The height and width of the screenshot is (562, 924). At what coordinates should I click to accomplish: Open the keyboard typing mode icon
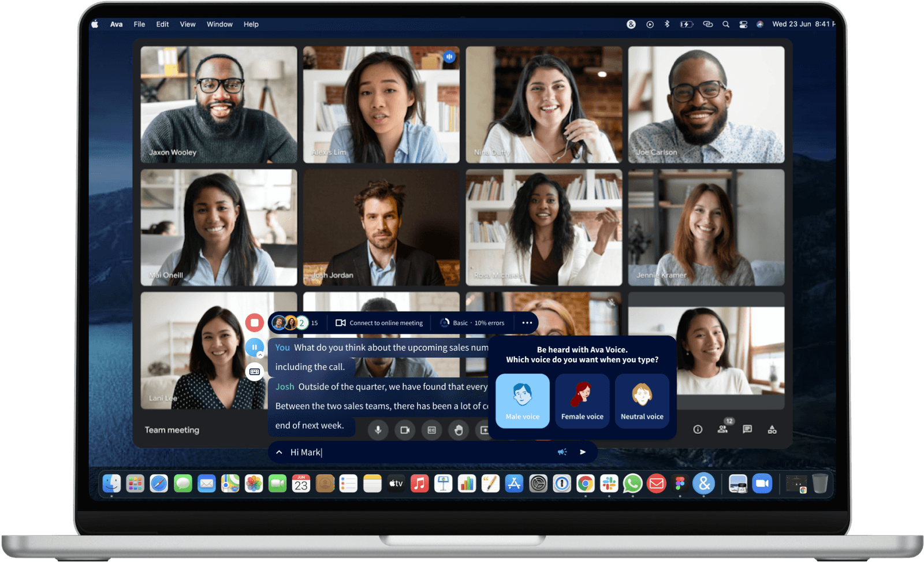point(254,371)
